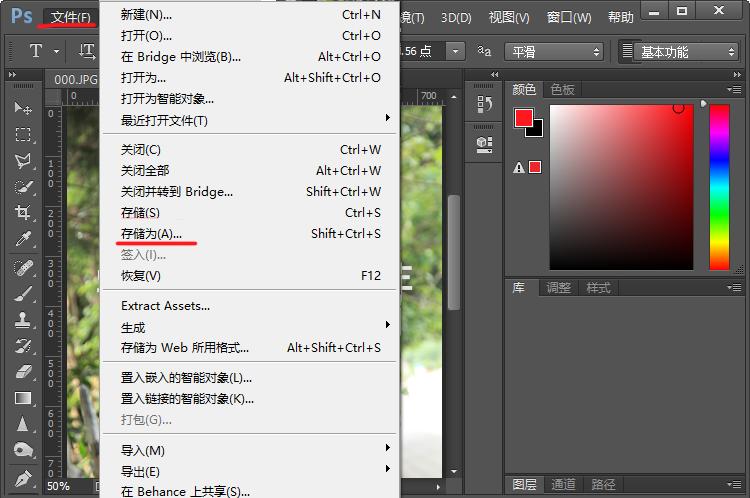Switch to the 调整 tab
Image resolution: width=750 pixels, height=498 pixels.
[559, 288]
